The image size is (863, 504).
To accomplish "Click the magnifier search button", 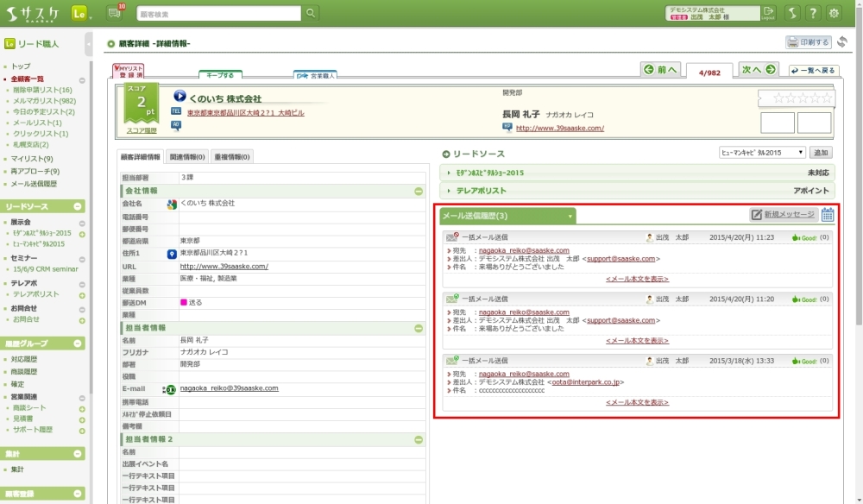I will click(311, 13).
